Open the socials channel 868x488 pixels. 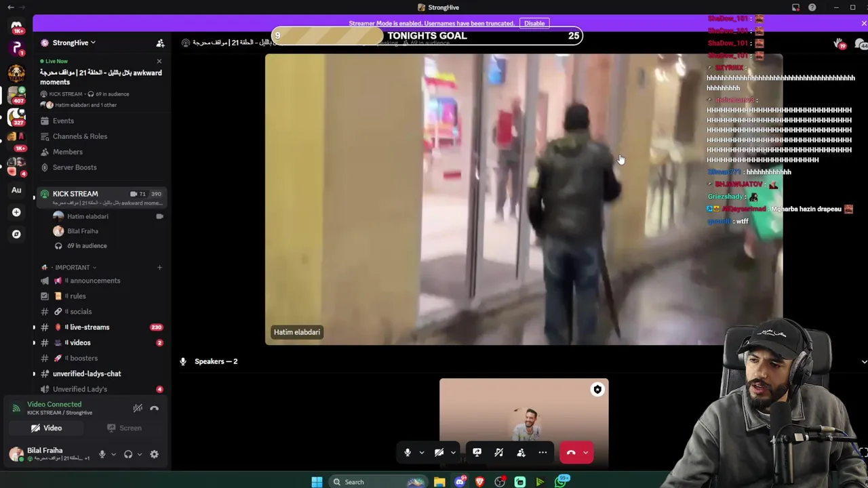(100, 312)
